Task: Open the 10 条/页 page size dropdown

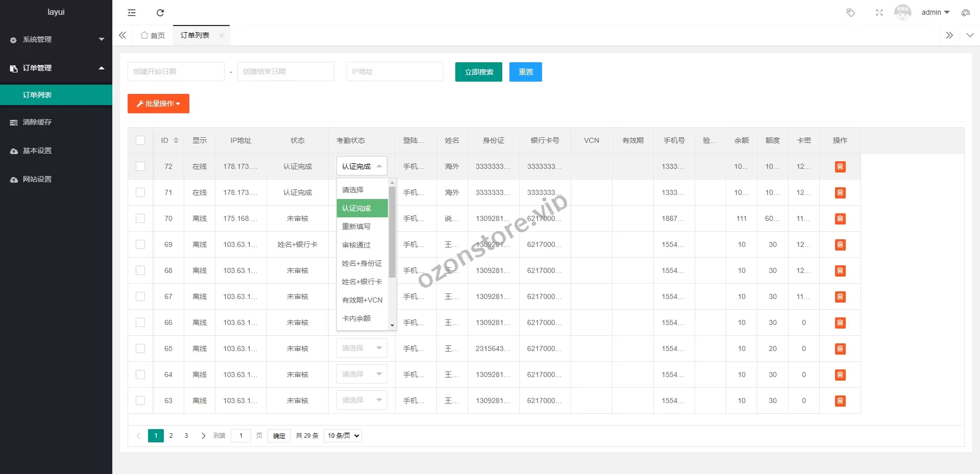Action: (x=342, y=436)
